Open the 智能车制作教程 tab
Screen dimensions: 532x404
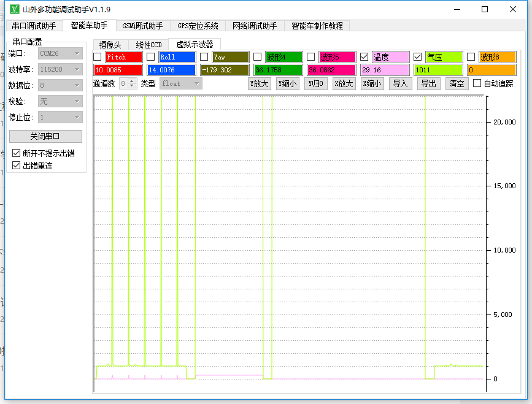[x=317, y=26]
